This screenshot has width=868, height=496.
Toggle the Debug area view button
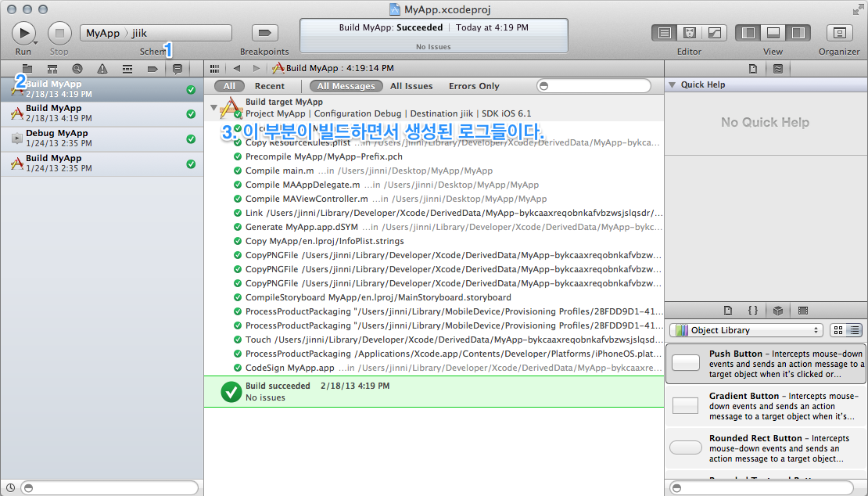pos(773,33)
